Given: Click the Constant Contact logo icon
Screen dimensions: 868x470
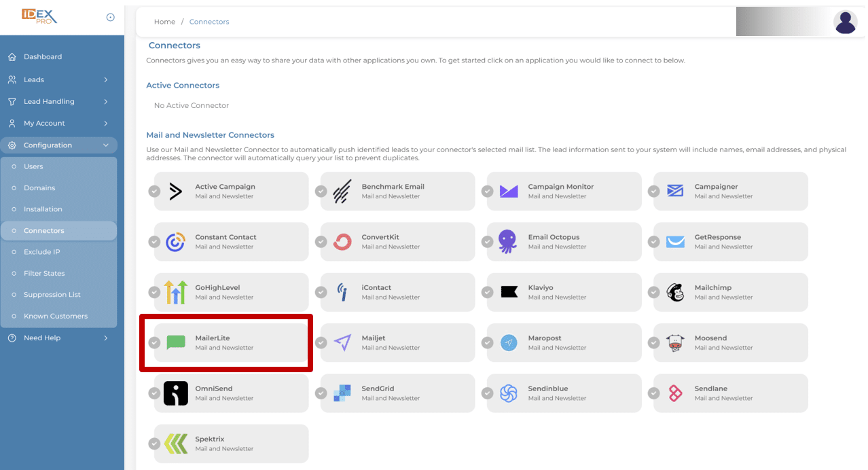Looking at the screenshot, I should (x=176, y=242).
